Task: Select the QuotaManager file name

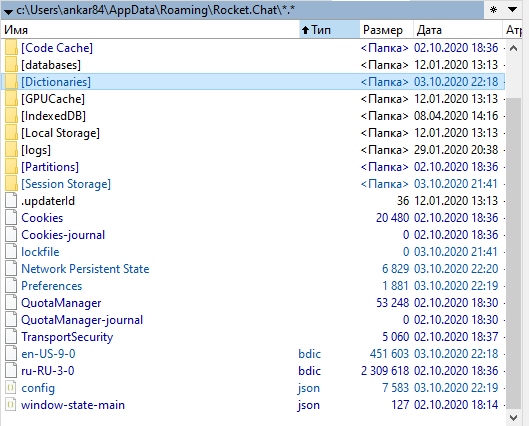Action: [61, 303]
